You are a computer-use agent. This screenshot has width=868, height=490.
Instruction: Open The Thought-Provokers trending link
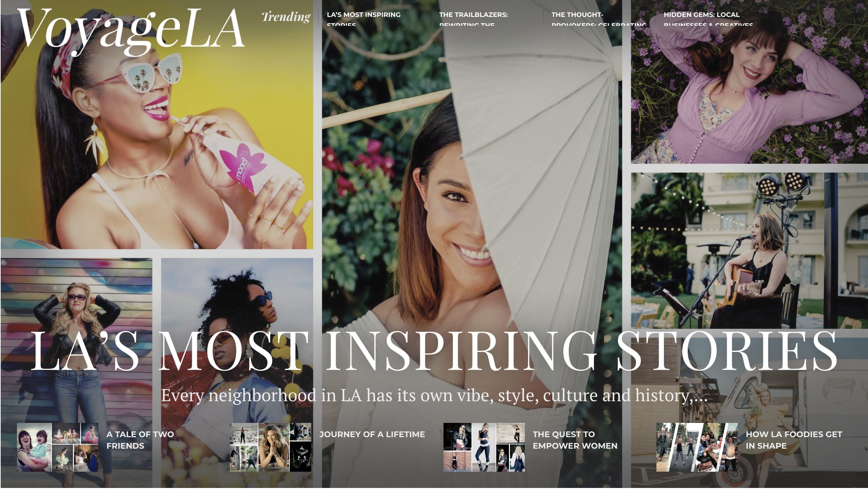pos(599,19)
